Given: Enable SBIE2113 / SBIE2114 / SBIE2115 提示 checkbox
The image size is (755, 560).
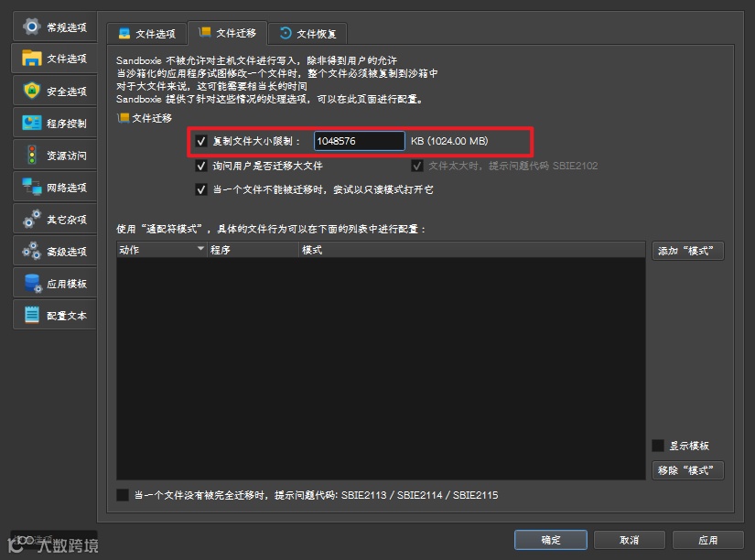Looking at the screenshot, I should pyautogui.click(x=123, y=495).
